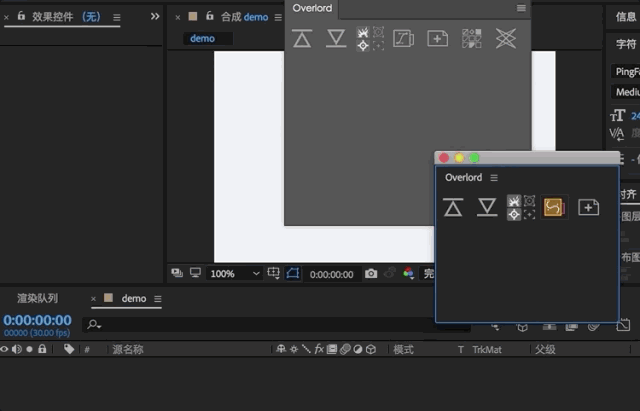Take a snapshot with the camera icon
The width and height of the screenshot is (640, 411).
point(371,273)
